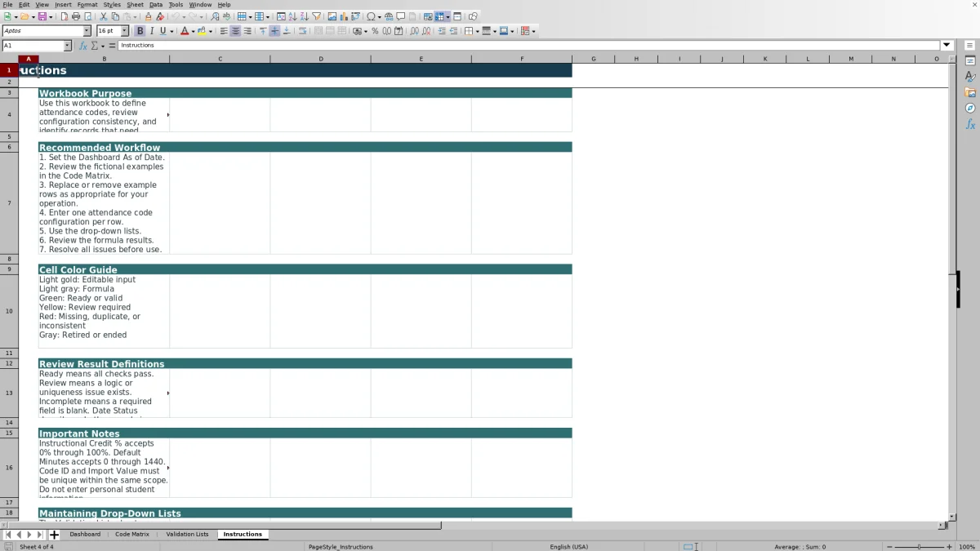This screenshot has height=551, width=980.
Task: Insert special character (Omega) icon
Action: click(x=371, y=16)
